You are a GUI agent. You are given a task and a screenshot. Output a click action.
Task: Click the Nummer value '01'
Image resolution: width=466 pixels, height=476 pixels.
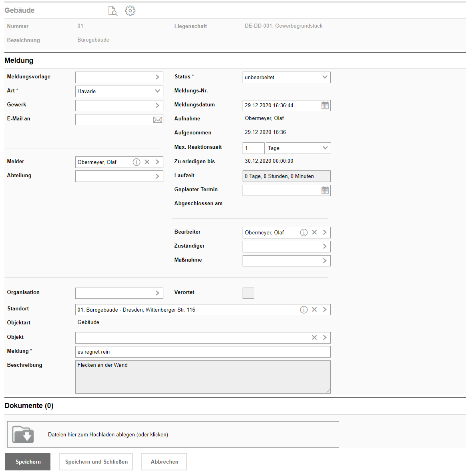pyautogui.click(x=80, y=26)
